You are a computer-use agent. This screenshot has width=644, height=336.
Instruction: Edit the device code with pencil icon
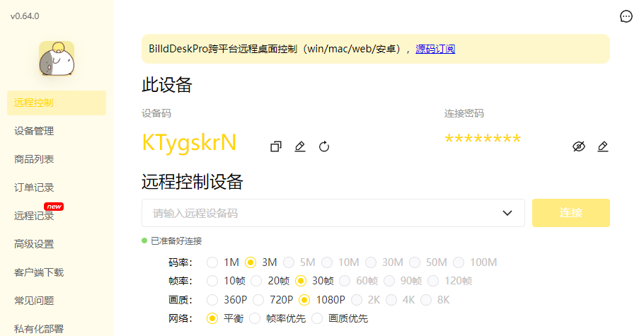tap(300, 146)
